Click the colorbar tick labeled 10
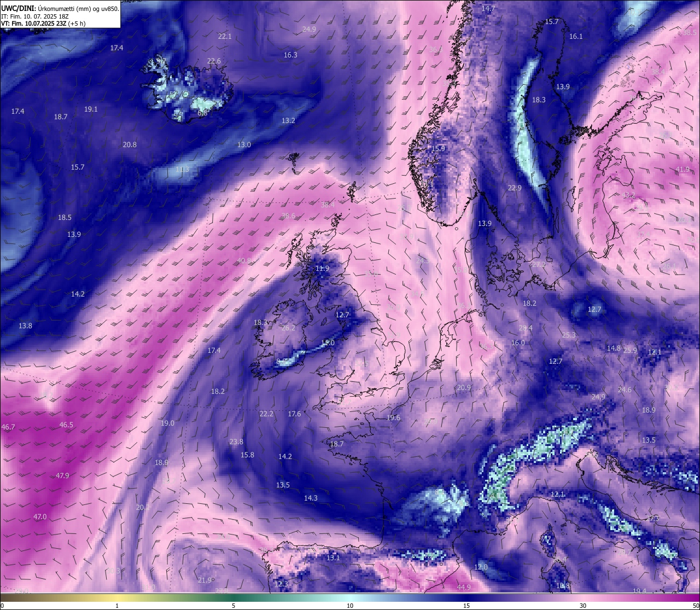700x610 pixels. coord(350,606)
